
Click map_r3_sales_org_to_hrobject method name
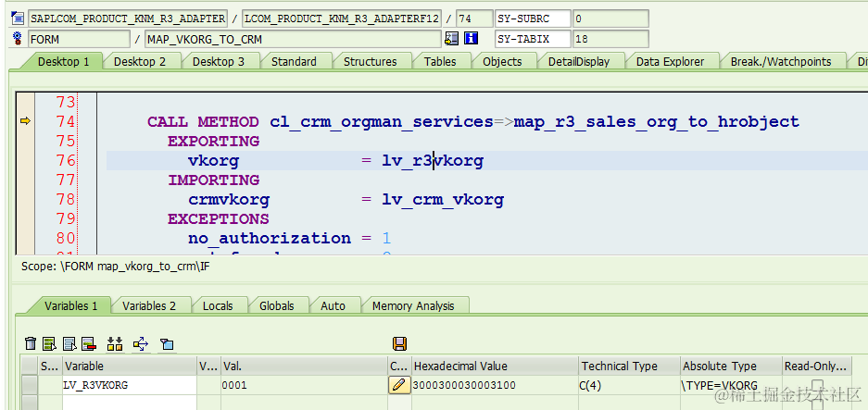point(657,122)
